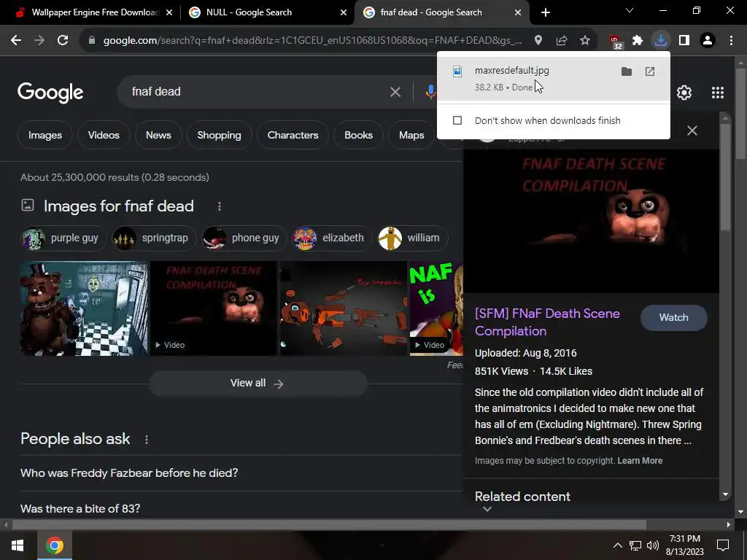Click the padlock site info icon
This screenshot has height=560, width=747.
click(x=92, y=41)
